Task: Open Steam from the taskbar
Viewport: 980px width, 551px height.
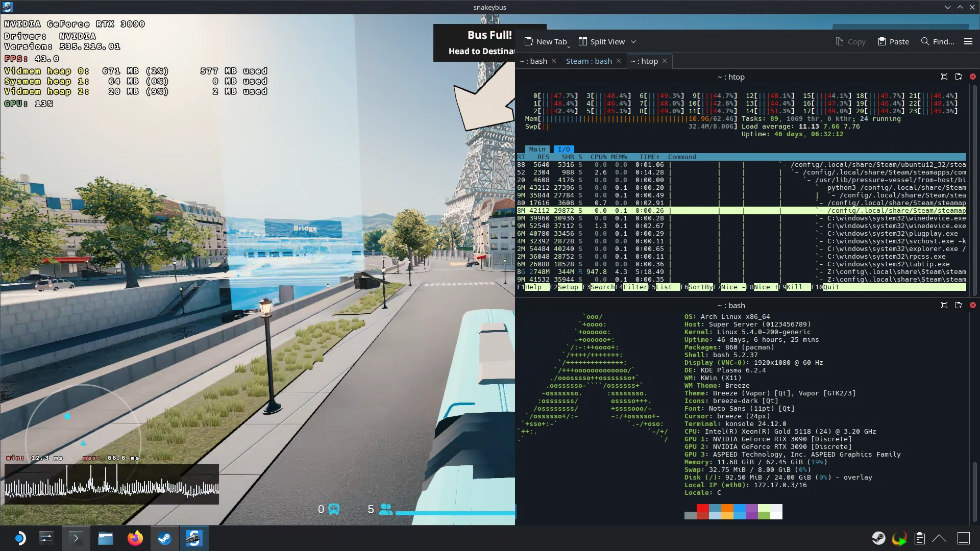Action: pos(164,538)
